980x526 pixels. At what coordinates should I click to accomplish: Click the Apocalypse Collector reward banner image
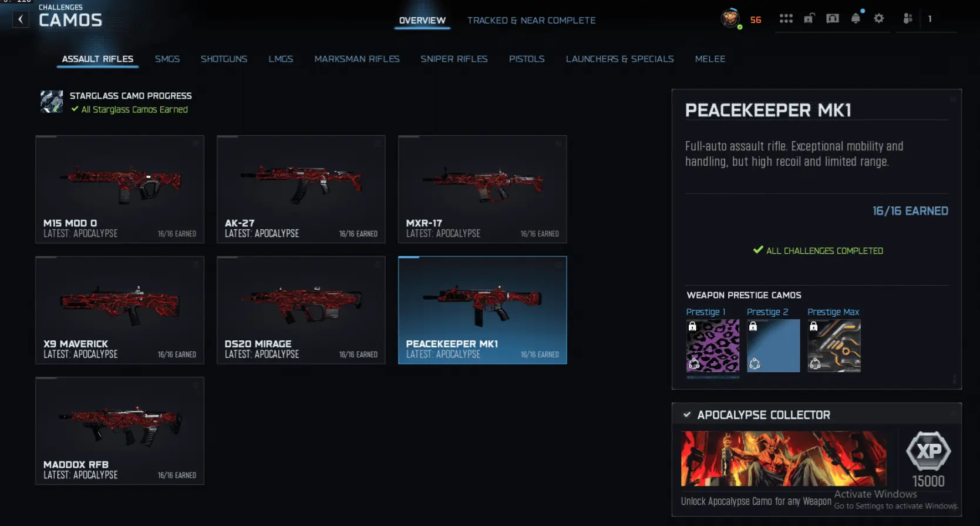(784, 458)
